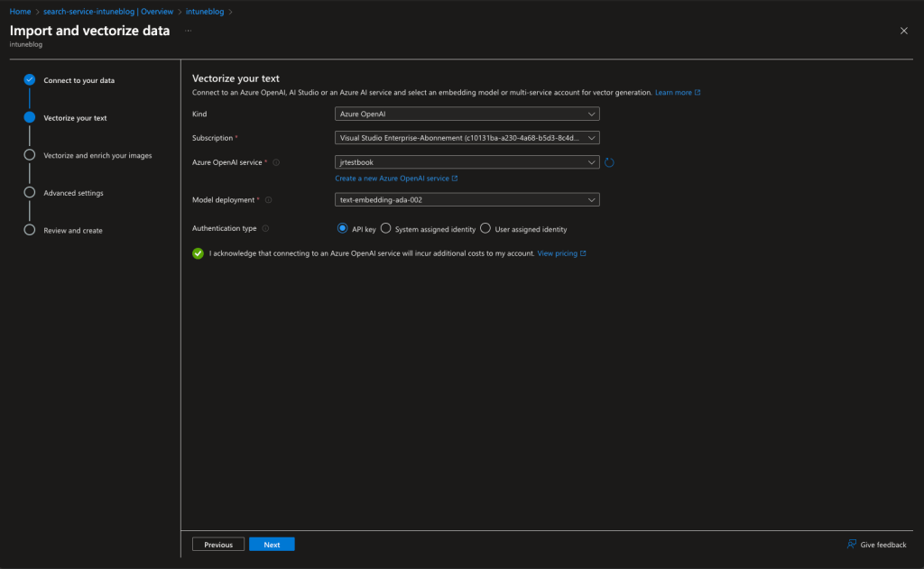This screenshot has width=924, height=569.
Task: Open the Advanced settings step
Action: (x=73, y=193)
